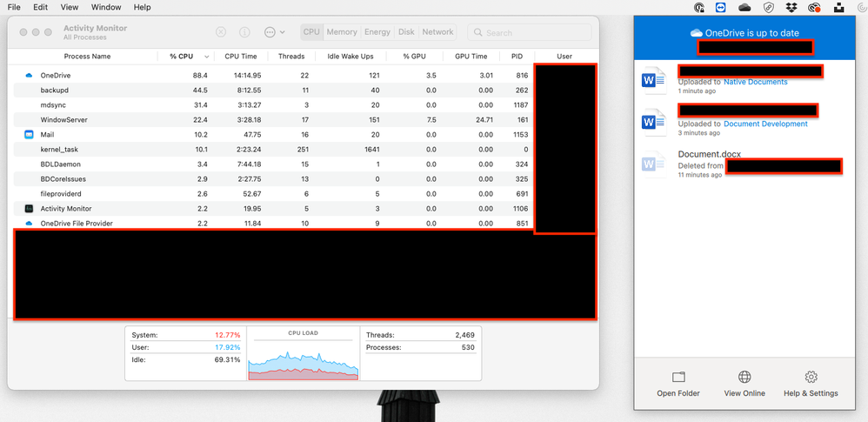The height and width of the screenshot is (422, 868).
Task: Click the OneDrive cloud menu bar icon
Action: (744, 7)
